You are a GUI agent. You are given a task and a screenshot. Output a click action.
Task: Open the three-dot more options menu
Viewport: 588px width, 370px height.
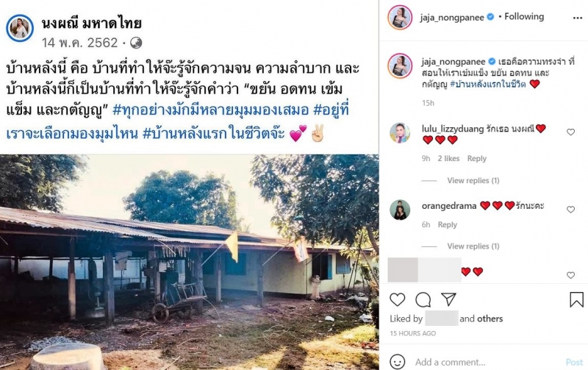point(578,18)
